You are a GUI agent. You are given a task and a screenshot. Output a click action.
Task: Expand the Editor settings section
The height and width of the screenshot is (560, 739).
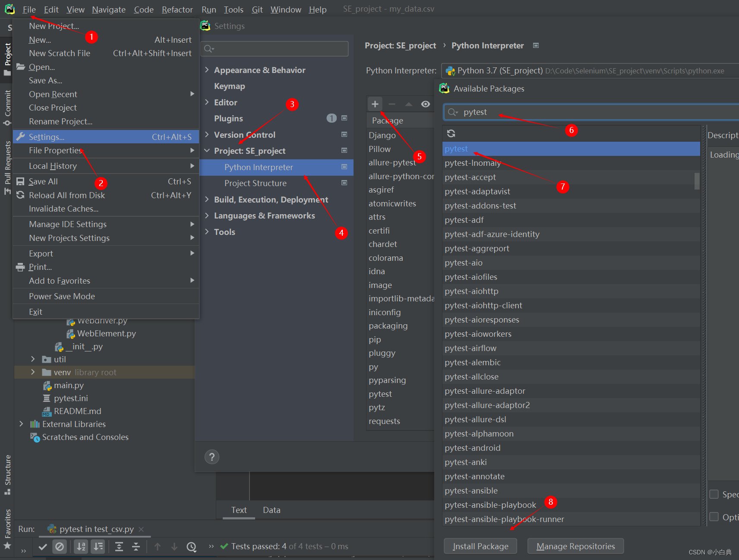(x=207, y=102)
